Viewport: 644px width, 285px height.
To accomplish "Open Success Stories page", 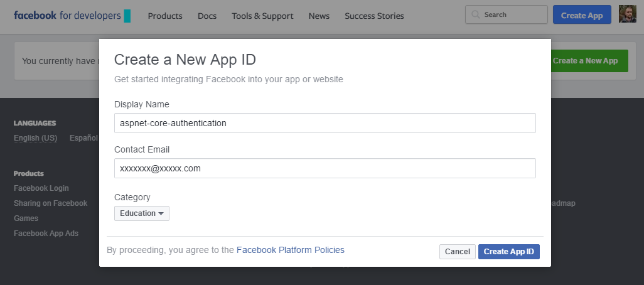I will 374,16.
